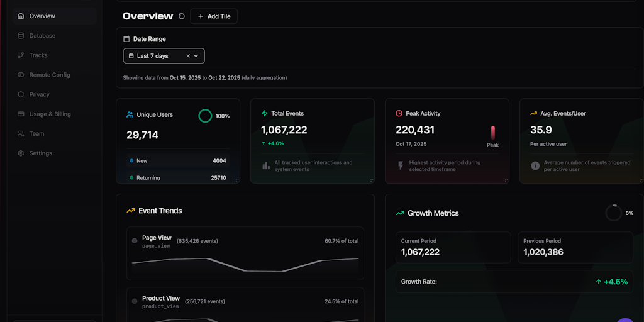Viewport: 644px width, 322px height.
Task: Click the Unique Users people icon
Action: click(130, 115)
